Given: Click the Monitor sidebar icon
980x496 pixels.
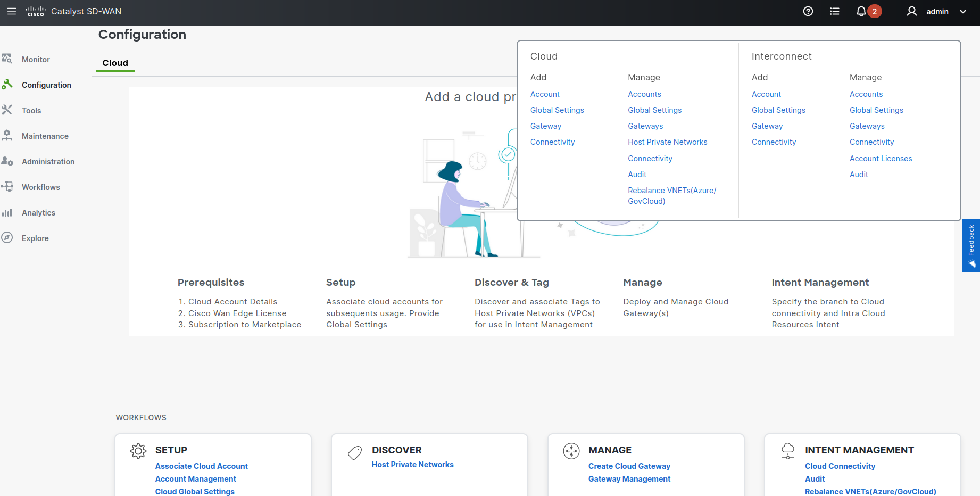Looking at the screenshot, I should tap(7, 59).
